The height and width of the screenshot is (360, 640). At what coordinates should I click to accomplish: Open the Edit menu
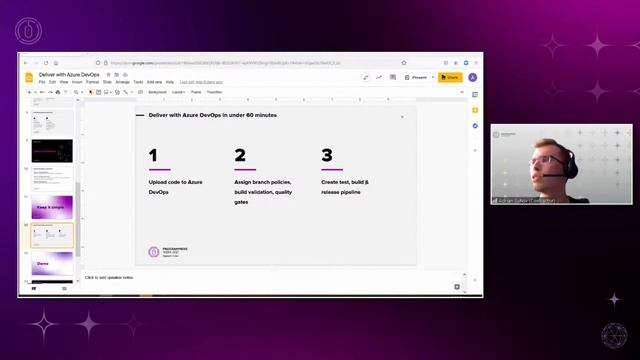coord(52,82)
